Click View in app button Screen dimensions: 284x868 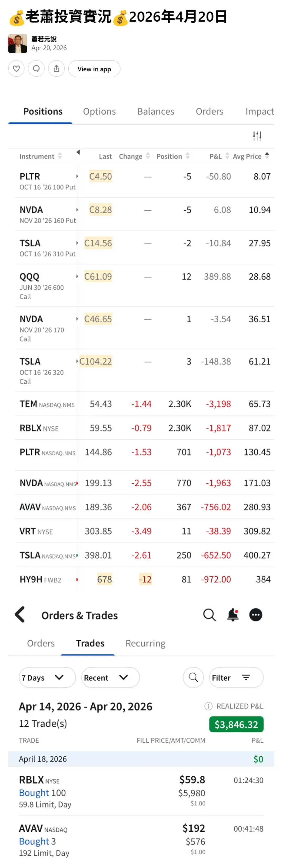(94, 69)
